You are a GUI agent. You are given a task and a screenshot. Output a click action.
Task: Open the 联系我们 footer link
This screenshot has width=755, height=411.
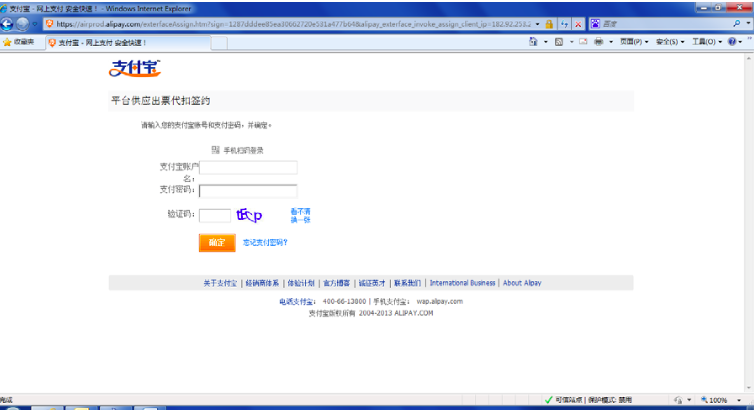(x=407, y=283)
